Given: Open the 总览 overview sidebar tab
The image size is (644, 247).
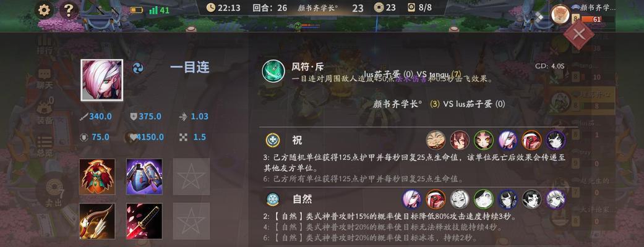Looking at the screenshot, I should tap(45, 146).
